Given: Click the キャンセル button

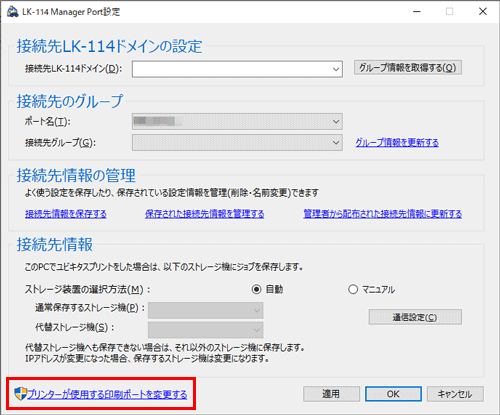Looking at the screenshot, I should pyautogui.click(x=455, y=394).
